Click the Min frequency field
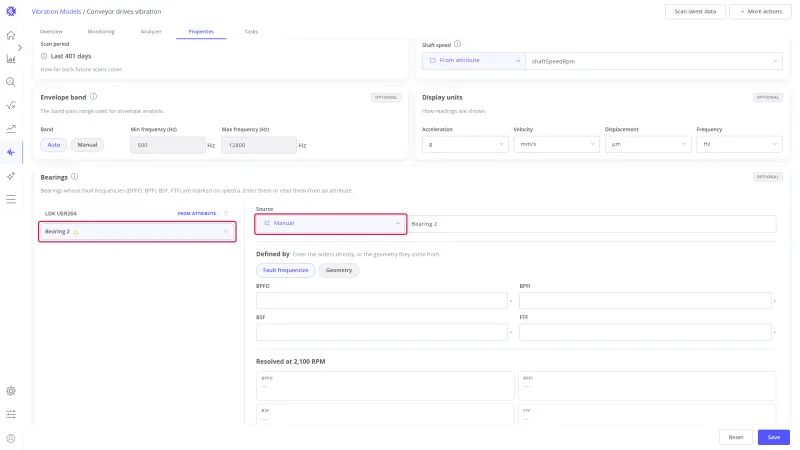 (168, 145)
